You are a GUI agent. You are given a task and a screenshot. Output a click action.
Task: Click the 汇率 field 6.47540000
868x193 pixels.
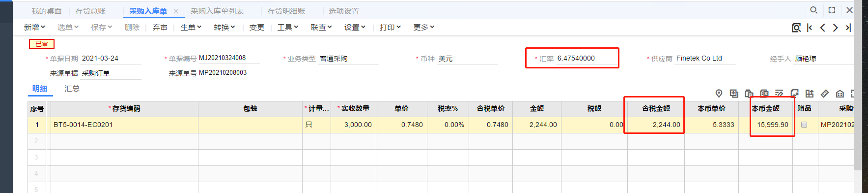(587, 58)
